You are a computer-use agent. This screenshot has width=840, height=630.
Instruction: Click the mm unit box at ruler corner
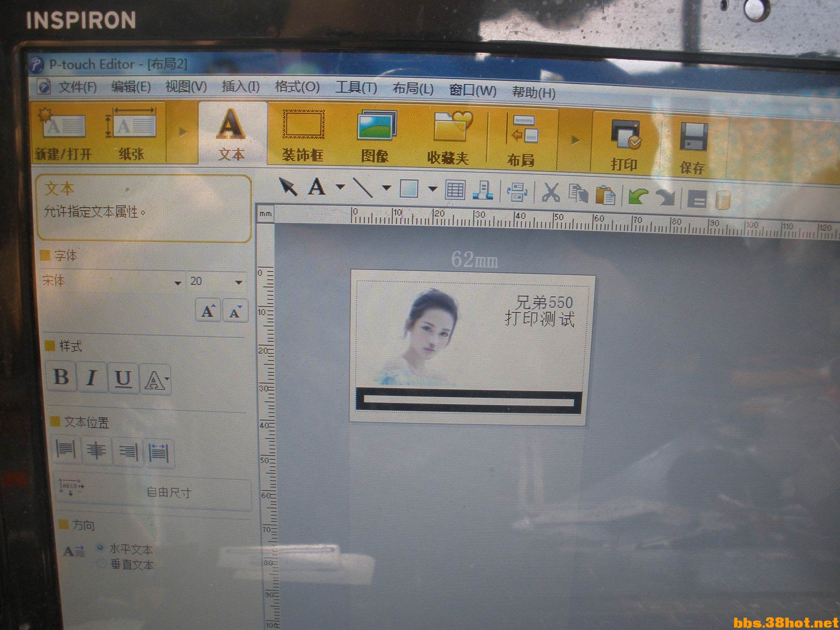(266, 213)
